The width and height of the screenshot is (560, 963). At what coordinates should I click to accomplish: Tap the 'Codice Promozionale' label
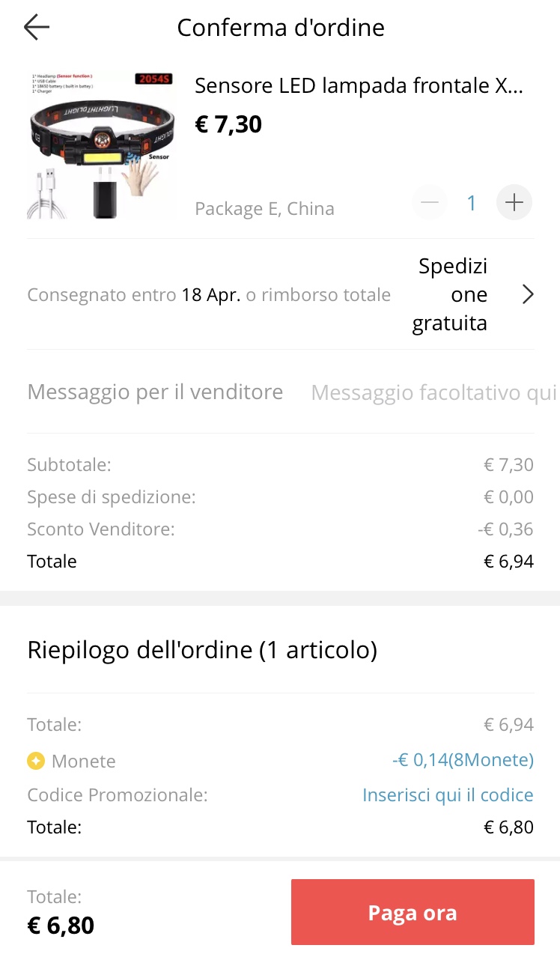coord(118,795)
